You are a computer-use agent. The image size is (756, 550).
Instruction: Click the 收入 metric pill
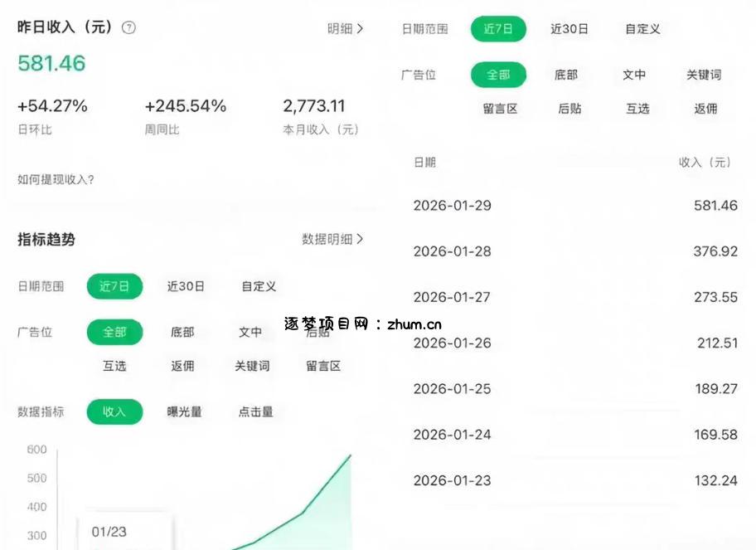point(114,411)
